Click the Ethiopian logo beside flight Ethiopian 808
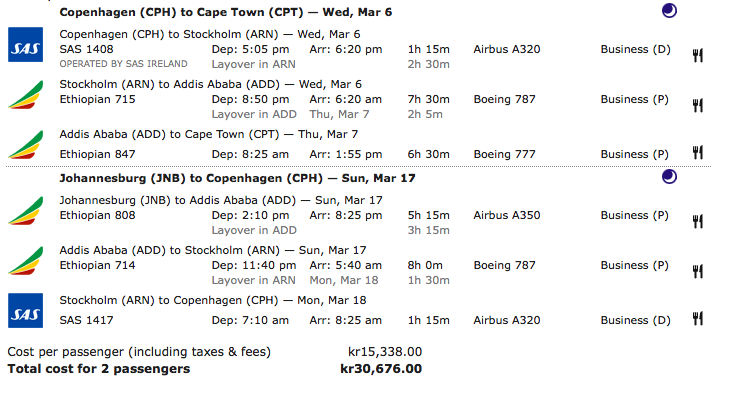 25,210
